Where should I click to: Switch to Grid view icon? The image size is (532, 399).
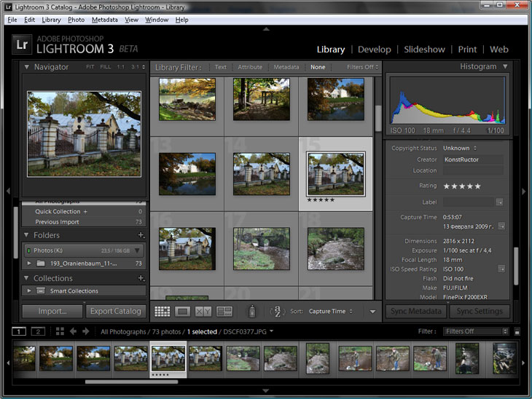point(163,311)
